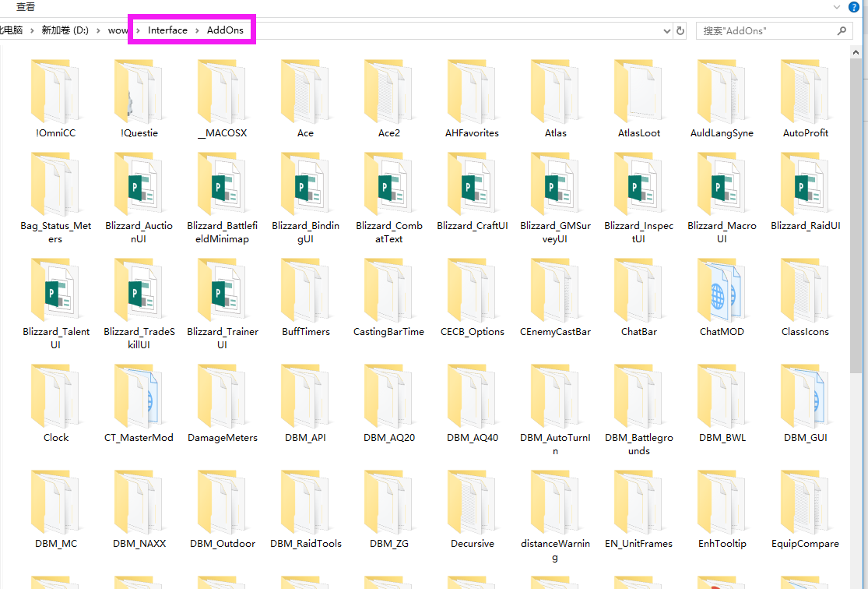868x589 pixels.
Task: Click the scrollbar up arrow
Action: coord(856,52)
